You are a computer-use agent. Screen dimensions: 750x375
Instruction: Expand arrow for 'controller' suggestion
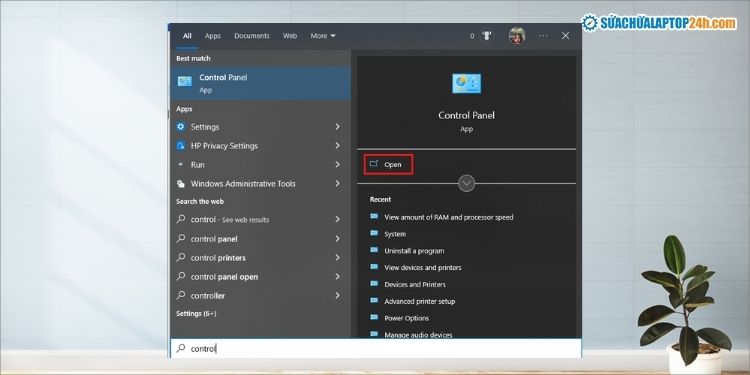pos(338,296)
